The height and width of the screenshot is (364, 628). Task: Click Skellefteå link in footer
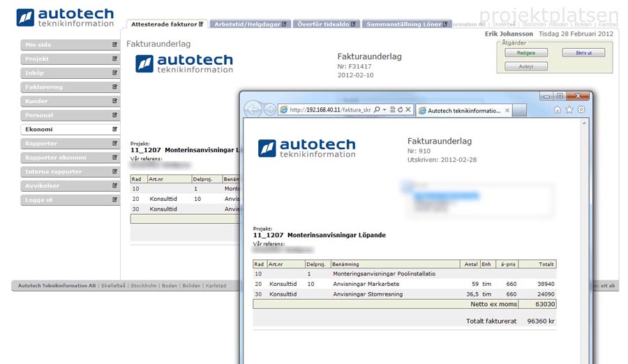pyautogui.click(x=113, y=285)
